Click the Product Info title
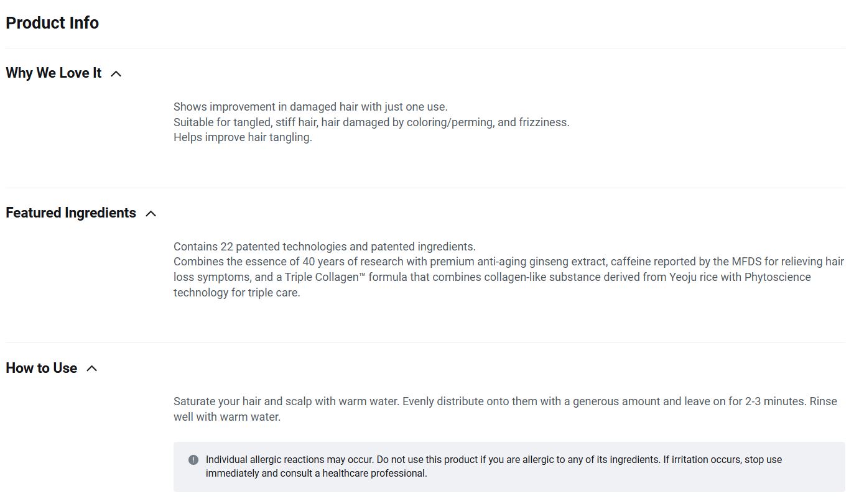The height and width of the screenshot is (504, 859). (x=52, y=23)
